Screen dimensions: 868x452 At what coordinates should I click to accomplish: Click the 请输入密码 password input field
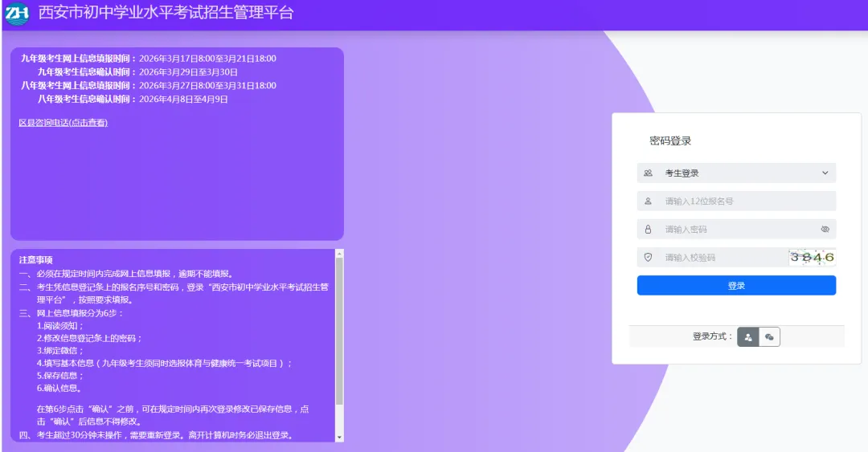click(x=736, y=229)
